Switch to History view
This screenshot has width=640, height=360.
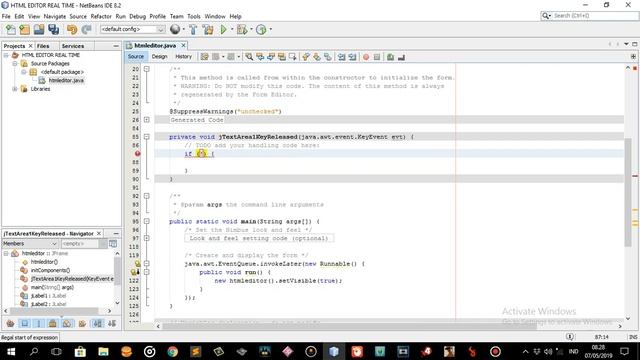pyautogui.click(x=183, y=57)
